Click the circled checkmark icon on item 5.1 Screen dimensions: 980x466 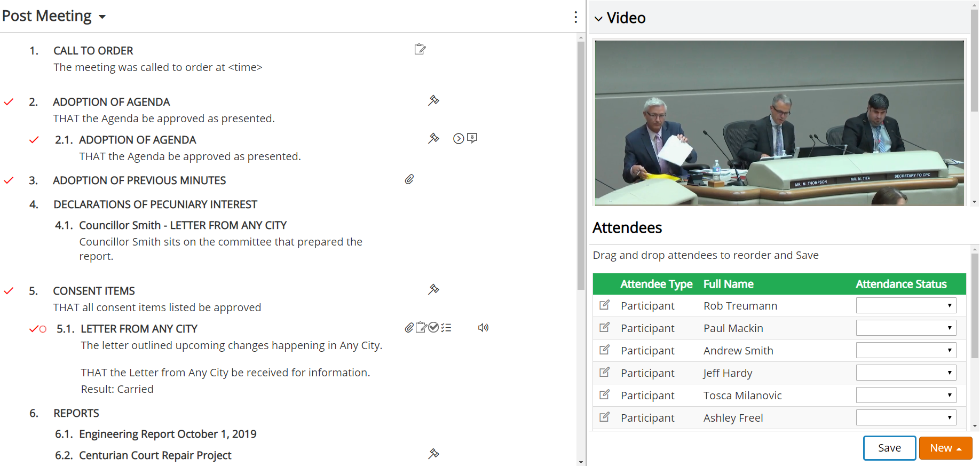tap(433, 327)
